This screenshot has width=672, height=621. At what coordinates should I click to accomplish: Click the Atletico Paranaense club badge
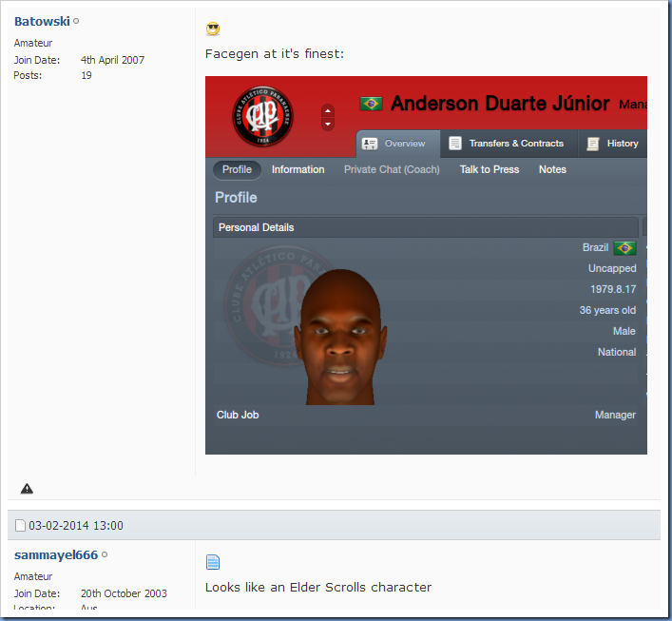[262, 116]
